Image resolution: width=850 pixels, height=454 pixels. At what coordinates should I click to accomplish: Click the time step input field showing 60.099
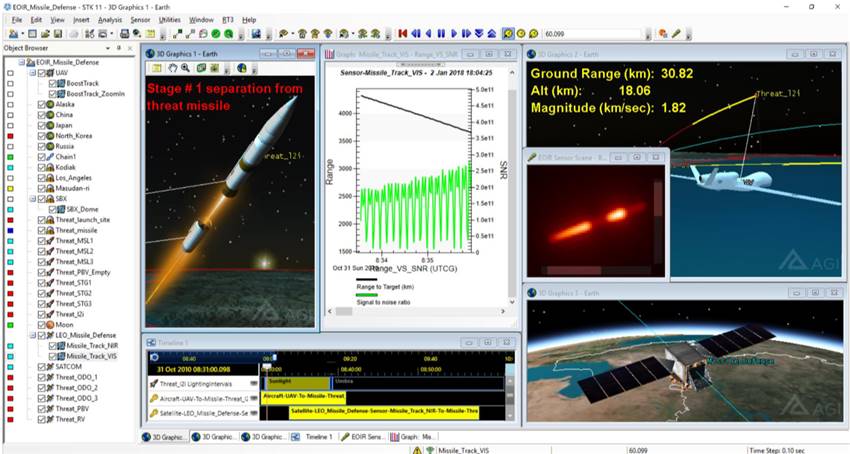(x=590, y=33)
